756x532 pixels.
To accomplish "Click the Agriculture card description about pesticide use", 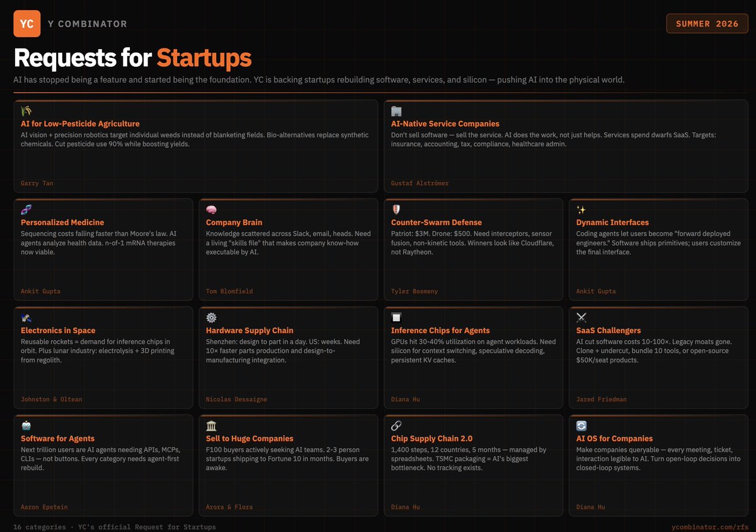I will (x=194, y=139).
